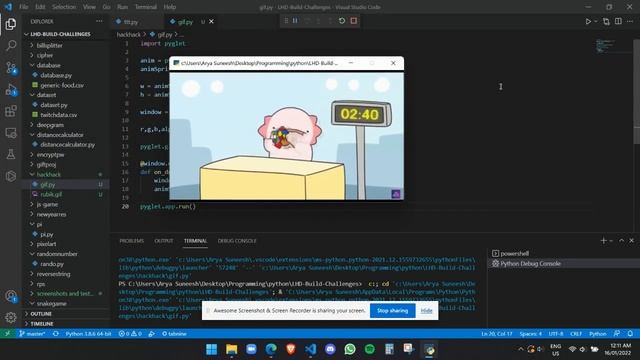
Task: Open the Extensions view
Action: click(x=11, y=111)
